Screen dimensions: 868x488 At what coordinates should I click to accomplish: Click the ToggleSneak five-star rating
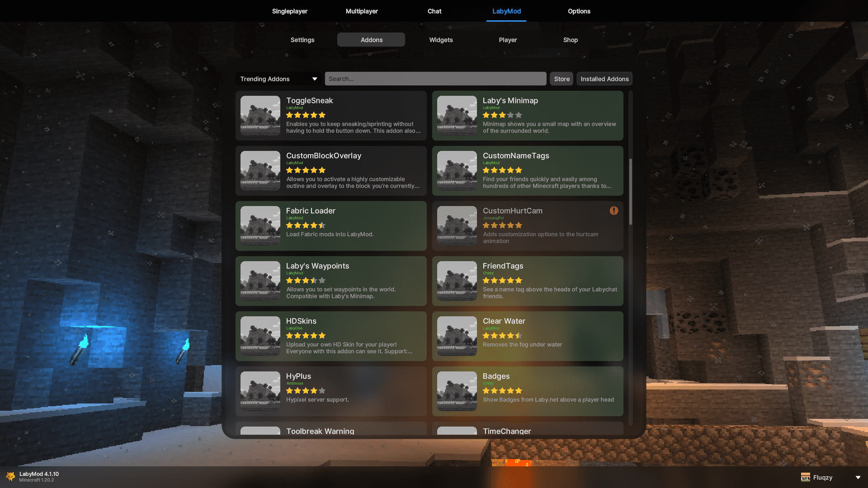(306, 115)
